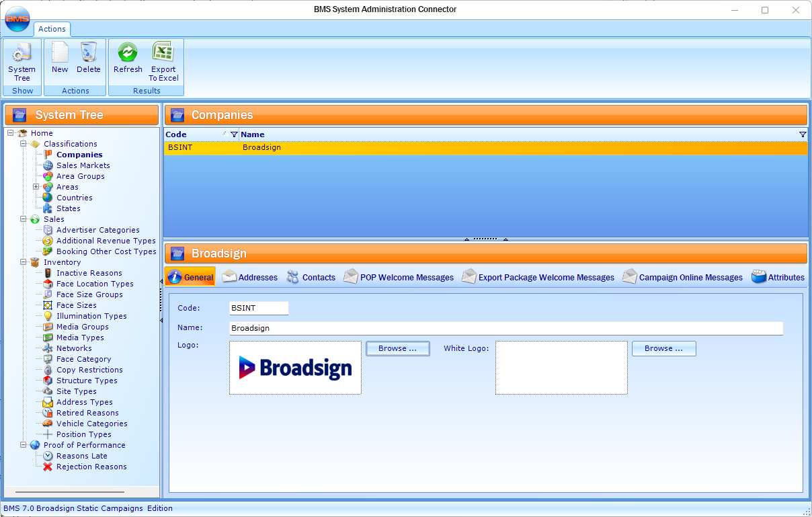Click the Export To Excel icon
Viewport: 812px width, 517px height.
(163, 52)
